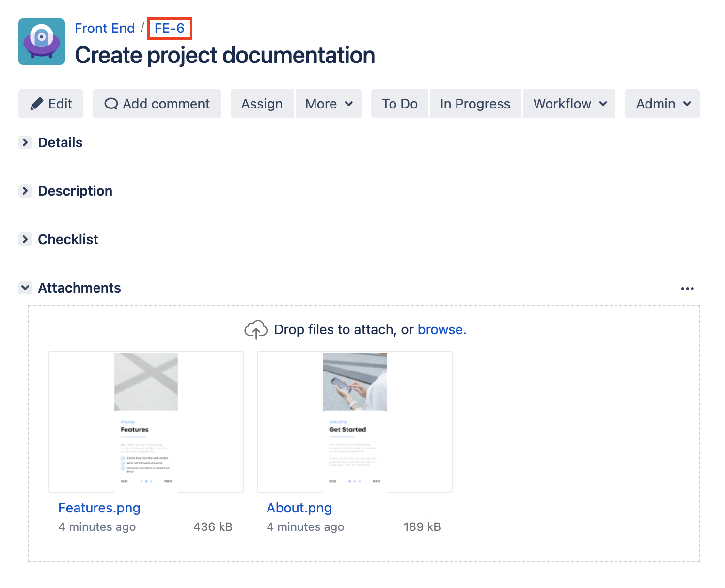This screenshot has width=725, height=588.
Task: Open the More dropdown menu
Action: coord(329,104)
